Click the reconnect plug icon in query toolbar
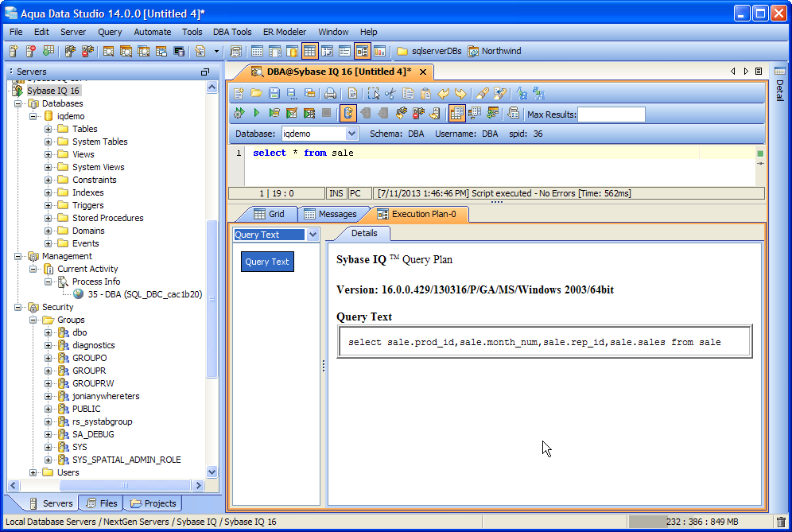This screenshot has height=532, width=792. [401, 113]
